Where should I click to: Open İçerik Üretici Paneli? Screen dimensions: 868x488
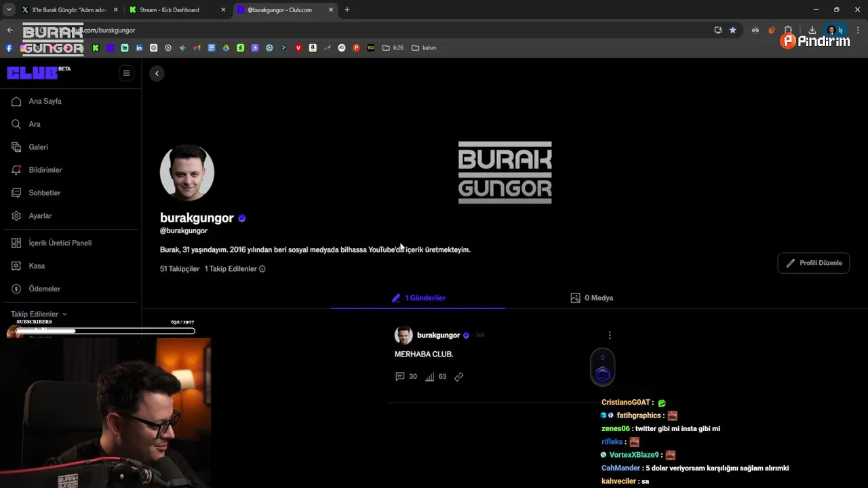60,243
